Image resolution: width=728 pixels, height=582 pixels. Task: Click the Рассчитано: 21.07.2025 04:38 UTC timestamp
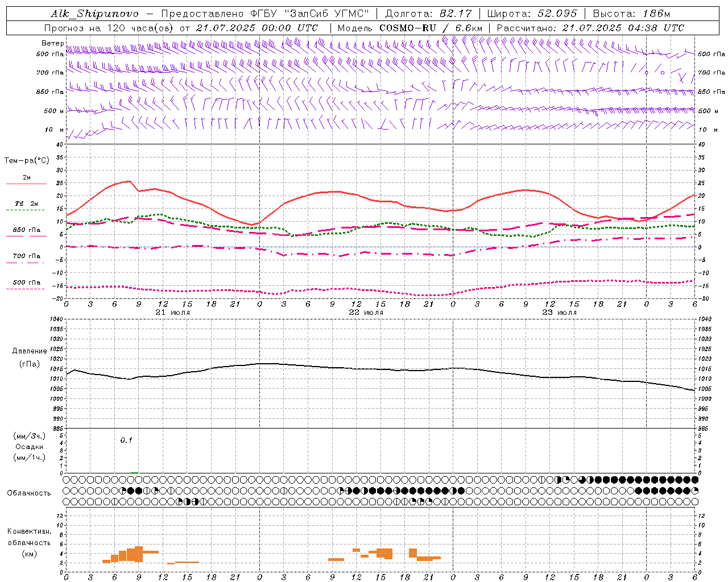[590, 28]
